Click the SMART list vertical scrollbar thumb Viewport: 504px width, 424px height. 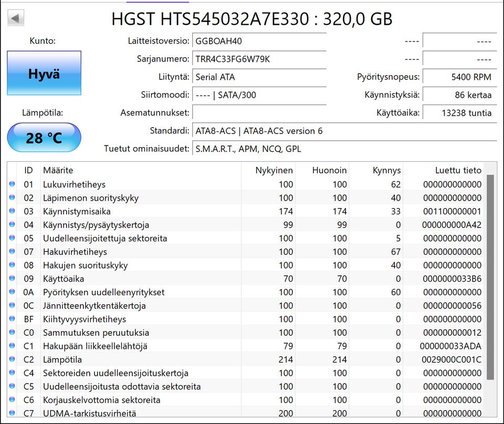click(x=490, y=277)
